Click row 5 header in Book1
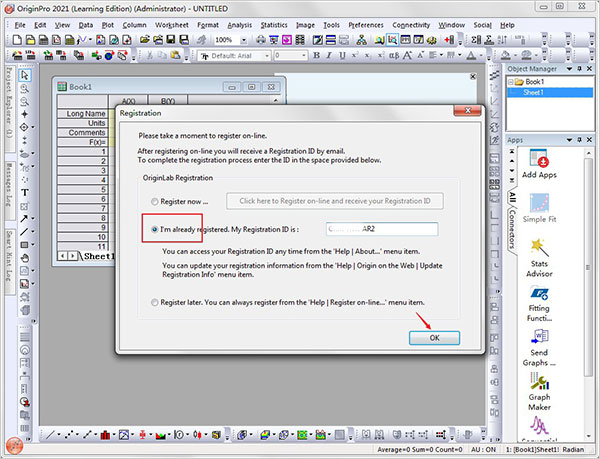 (x=82, y=190)
